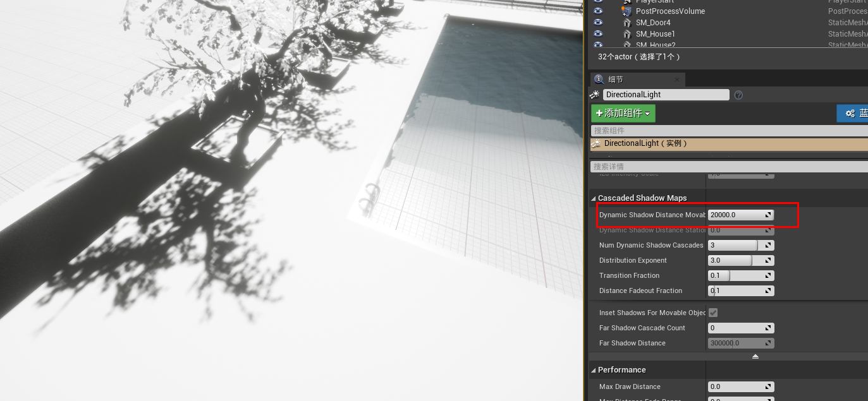
Task: Disable Inset Shadows For Movable Objects
Action: (x=713, y=312)
